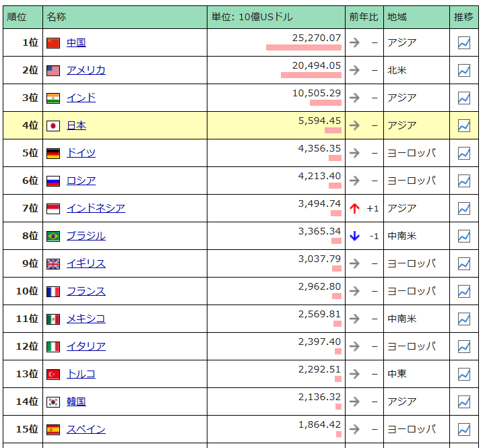Follow the インドネシア link
Viewport: 485px width, 448px height.
tap(96, 209)
